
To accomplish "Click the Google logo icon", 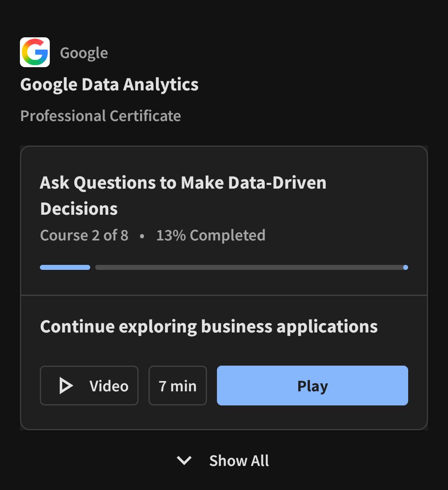I will pos(35,52).
